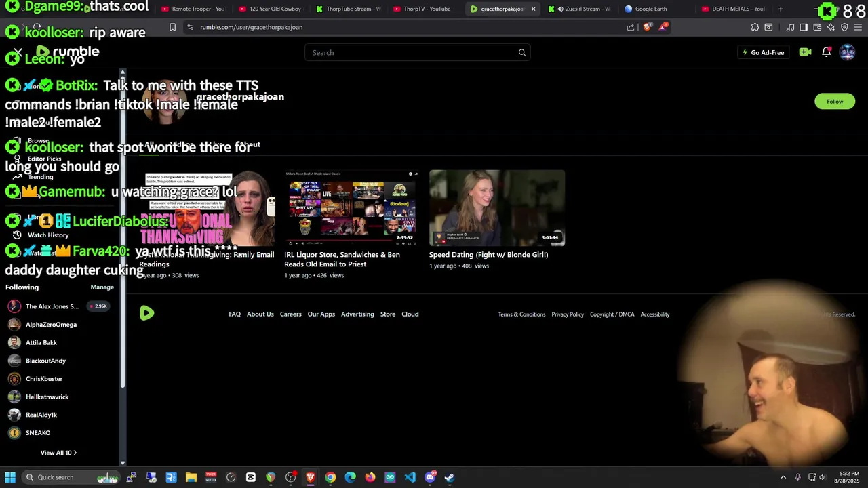Click the Brave VPN shield icon
The image size is (868, 488).
844,27
